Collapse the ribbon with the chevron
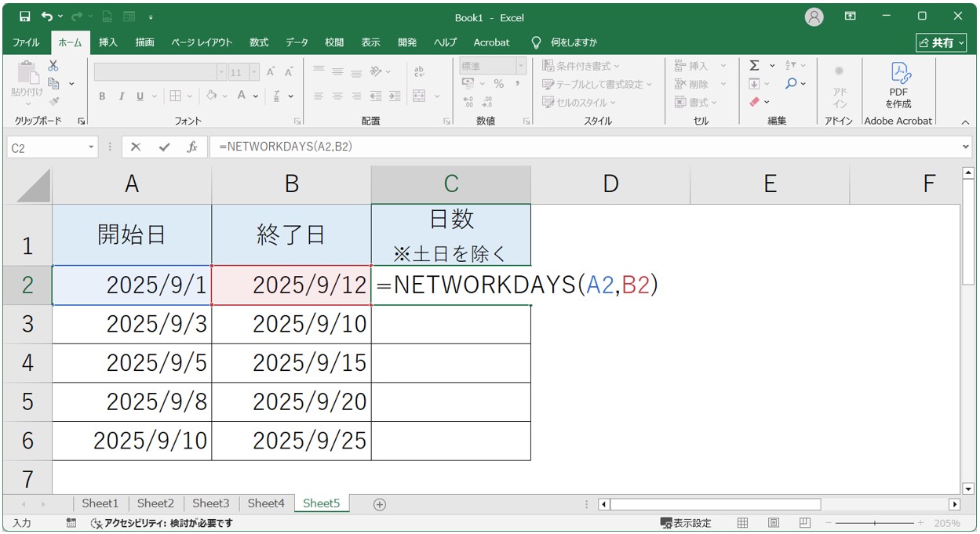This screenshot has height=534, width=980. pyautogui.click(x=965, y=122)
